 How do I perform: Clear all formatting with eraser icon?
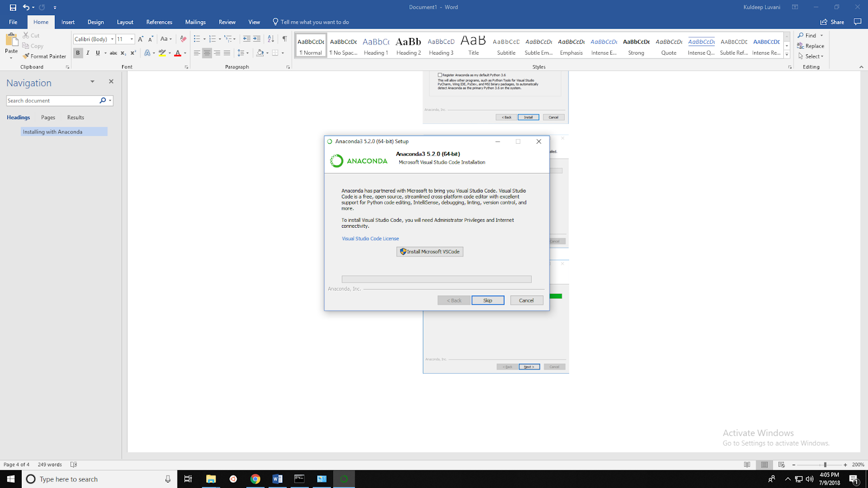(183, 39)
